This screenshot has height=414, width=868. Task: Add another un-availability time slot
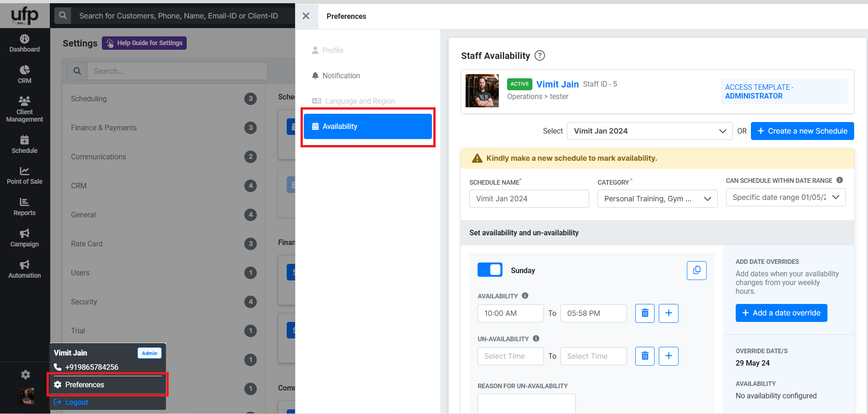[668, 356]
